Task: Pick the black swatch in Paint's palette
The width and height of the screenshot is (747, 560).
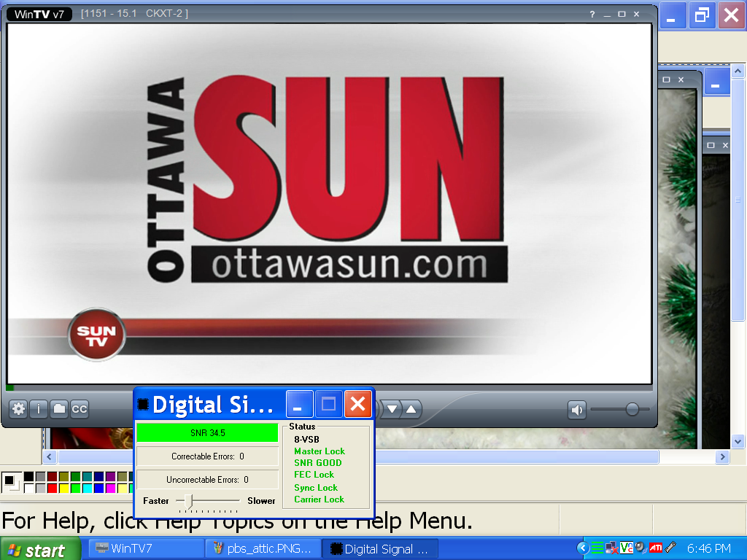Action: point(29,477)
